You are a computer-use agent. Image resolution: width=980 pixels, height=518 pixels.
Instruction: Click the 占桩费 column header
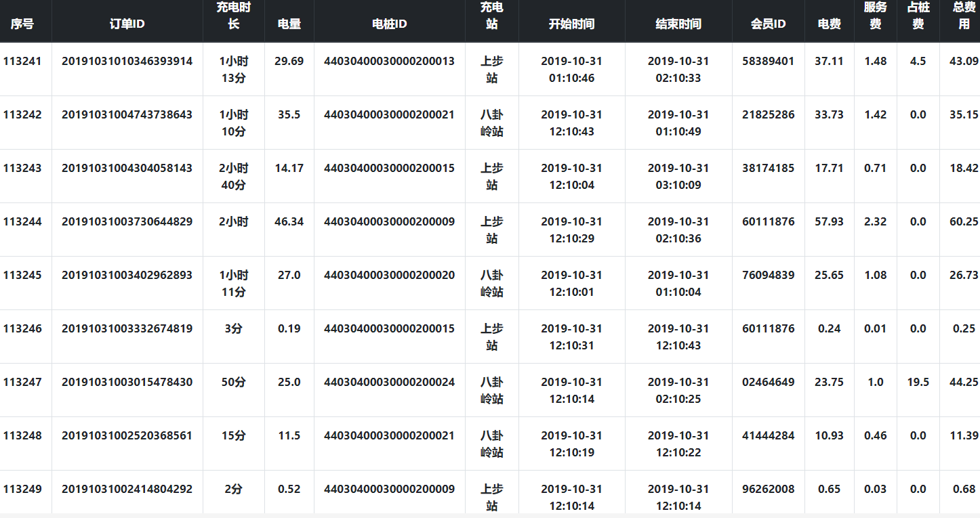(918, 16)
